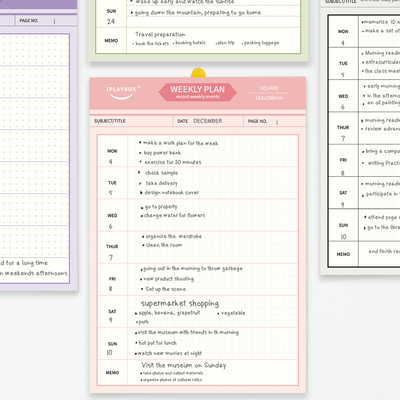Click MEMO label on the white planner
The image size is (400, 400).
coord(343,254)
